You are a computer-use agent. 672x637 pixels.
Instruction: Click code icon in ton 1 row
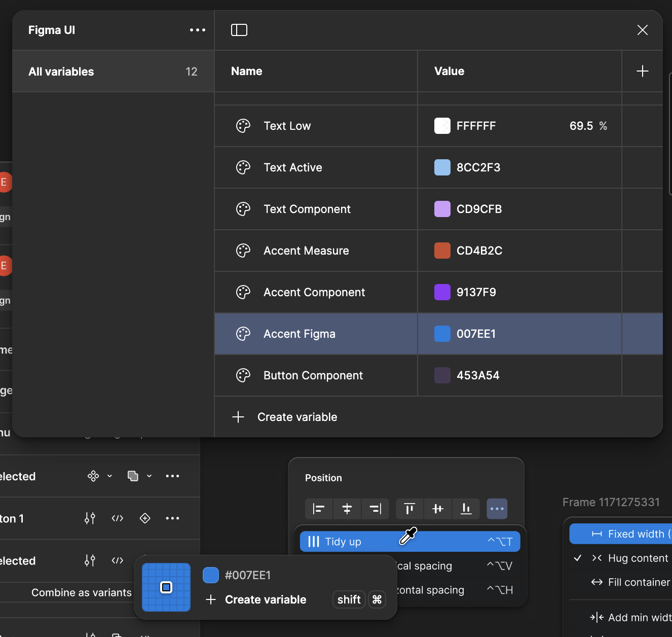[x=118, y=518]
